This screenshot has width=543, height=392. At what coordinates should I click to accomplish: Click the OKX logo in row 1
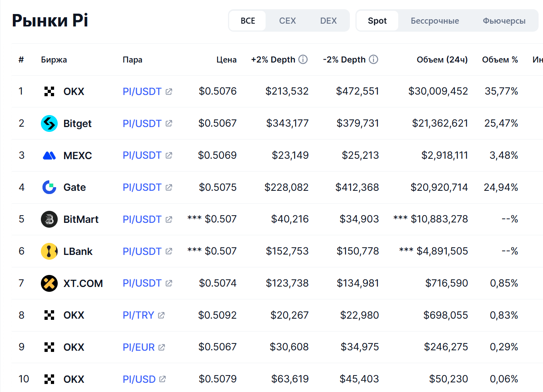pos(49,91)
